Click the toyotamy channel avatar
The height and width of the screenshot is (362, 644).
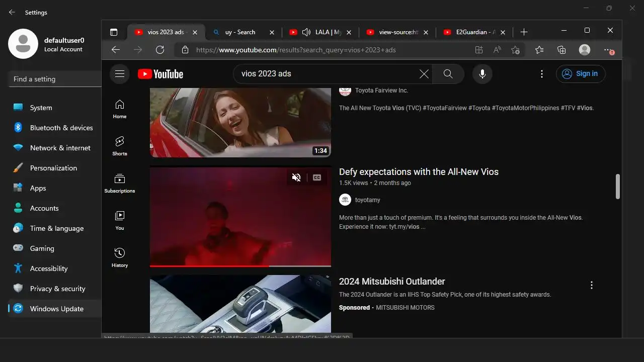click(x=345, y=200)
